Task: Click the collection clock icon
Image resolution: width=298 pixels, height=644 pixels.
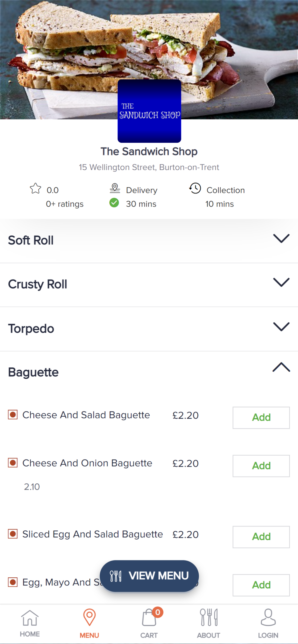Action: (195, 188)
